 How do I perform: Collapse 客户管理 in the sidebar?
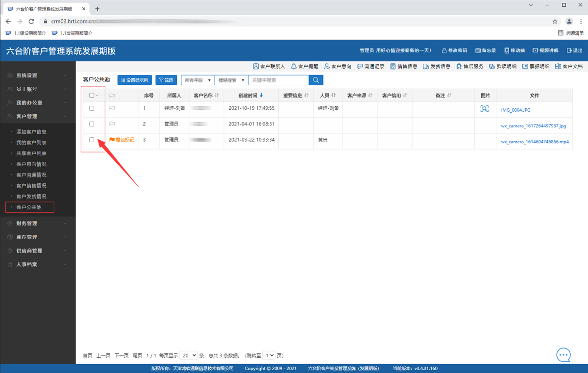point(38,117)
